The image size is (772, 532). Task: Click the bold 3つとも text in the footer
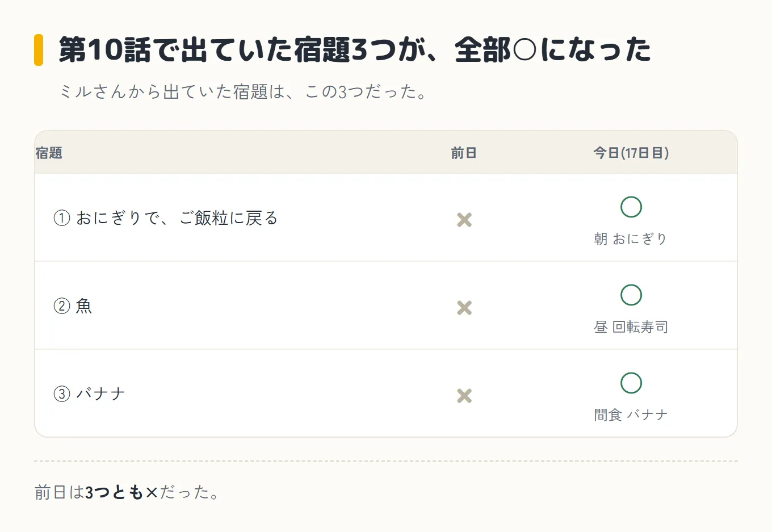pos(115,492)
